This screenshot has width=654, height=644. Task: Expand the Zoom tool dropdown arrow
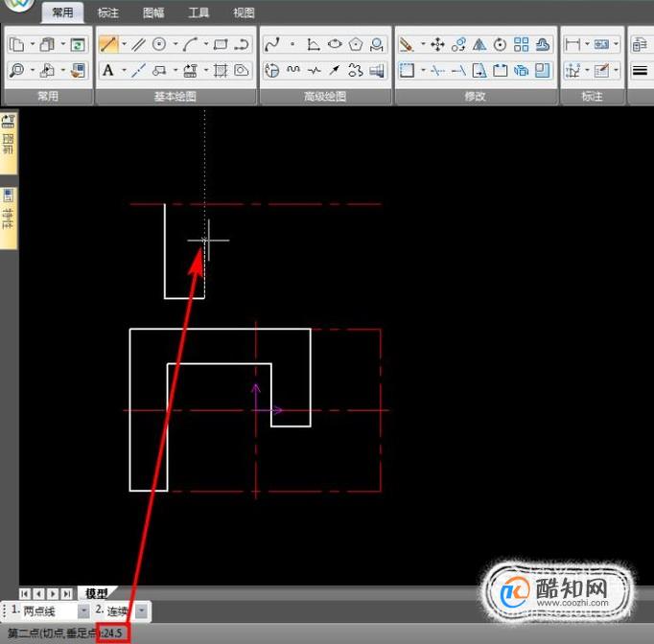click(x=32, y=70)
